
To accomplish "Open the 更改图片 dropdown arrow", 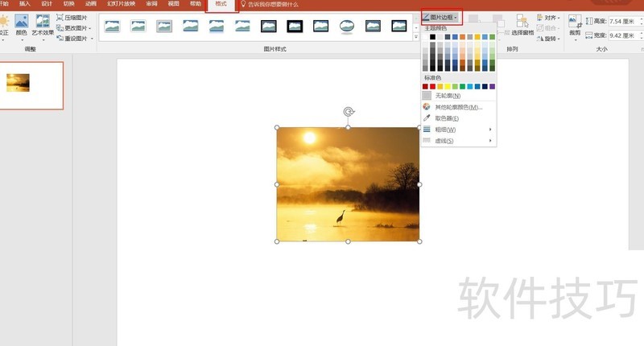I will (90, 28).
